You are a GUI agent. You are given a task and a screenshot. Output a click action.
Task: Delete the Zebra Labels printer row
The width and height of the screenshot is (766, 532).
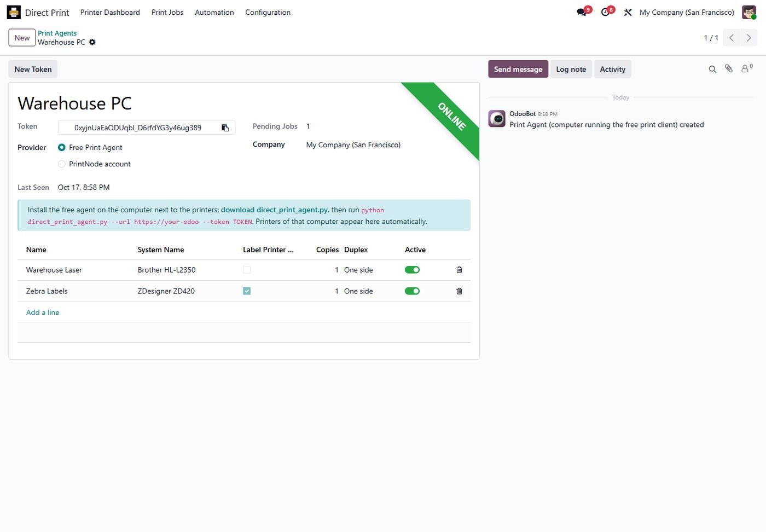click(459, 291)
